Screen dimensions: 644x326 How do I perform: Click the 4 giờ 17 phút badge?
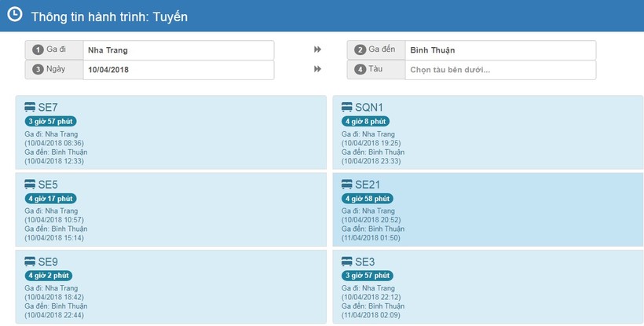pyautogui.click(x=50, y=199)
